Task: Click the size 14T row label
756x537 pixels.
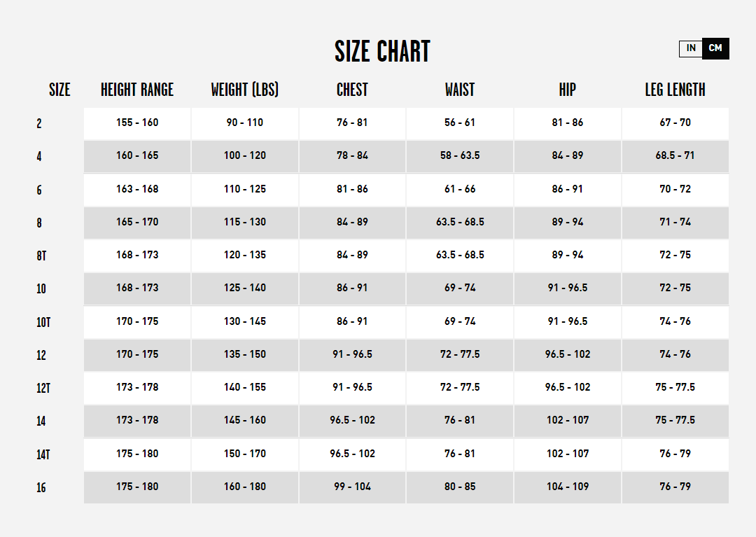Action: click(x=43, y=454)
